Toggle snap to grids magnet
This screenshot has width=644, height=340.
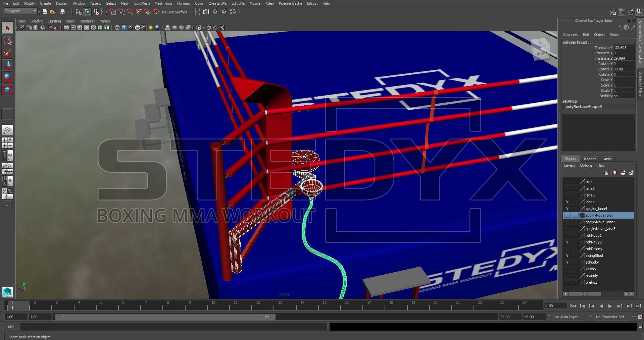pos(113,12)
